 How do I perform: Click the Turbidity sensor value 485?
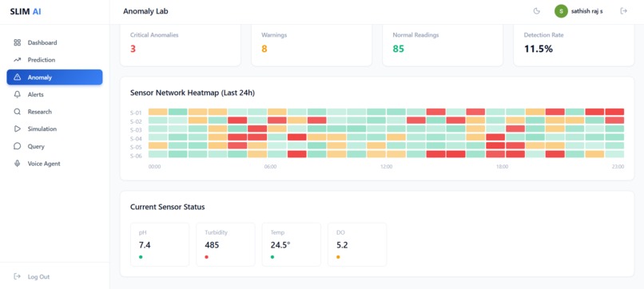212,245
